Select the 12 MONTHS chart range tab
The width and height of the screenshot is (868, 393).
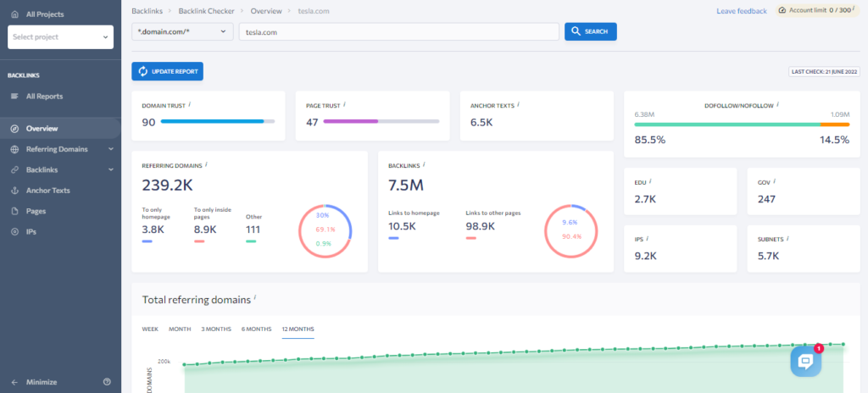[x=298, y=329]
